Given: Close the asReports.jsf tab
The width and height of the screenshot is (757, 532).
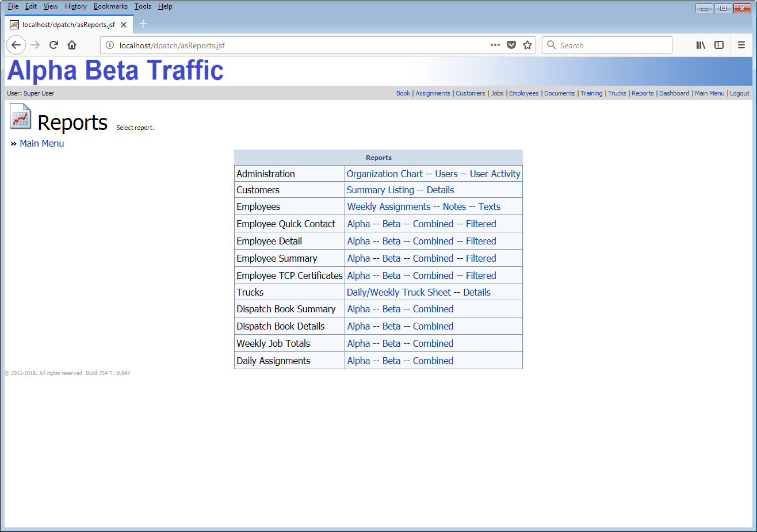Looking at the screenshot, I should click(x=124, y=25).
